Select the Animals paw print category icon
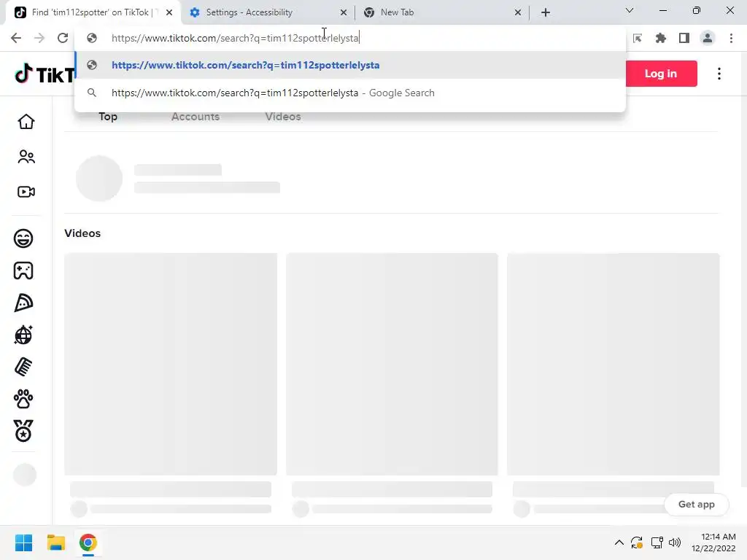This screenshot has height=560, width=747. pos(23,399)
